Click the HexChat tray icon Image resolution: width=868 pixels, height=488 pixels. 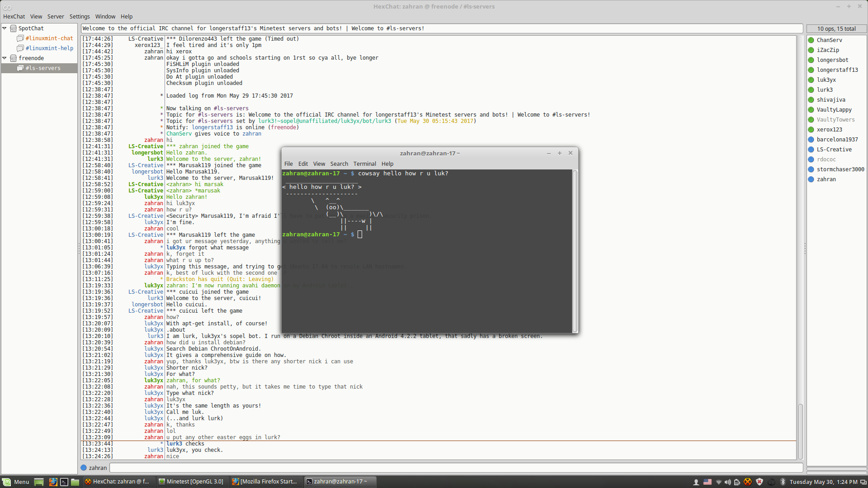click(x=748, y=482)
